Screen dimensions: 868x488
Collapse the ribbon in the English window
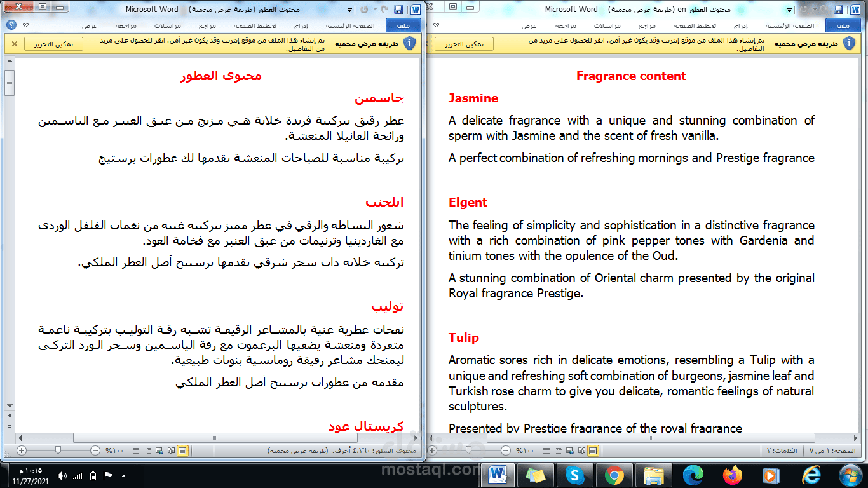pos(436,25)
